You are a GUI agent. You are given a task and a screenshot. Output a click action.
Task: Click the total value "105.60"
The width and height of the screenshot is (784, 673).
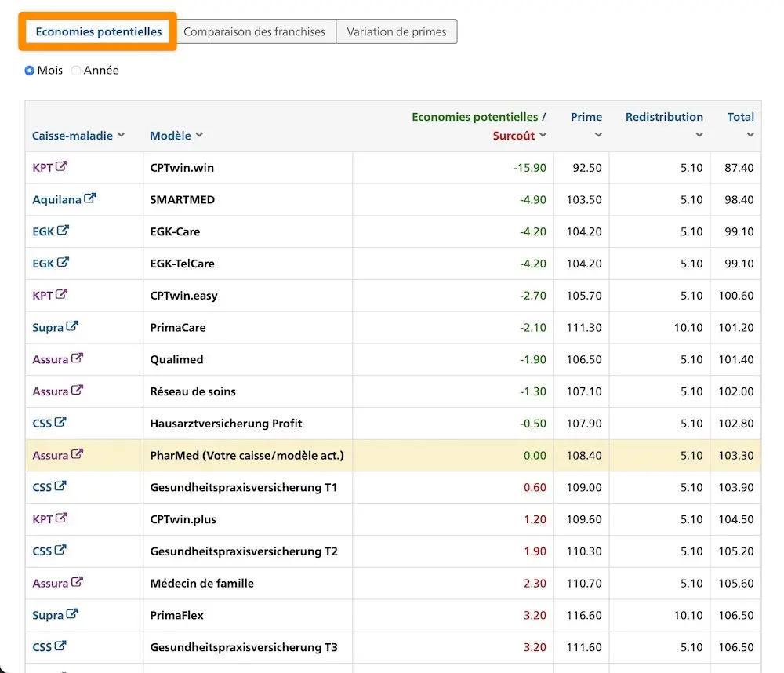point(736,584)
